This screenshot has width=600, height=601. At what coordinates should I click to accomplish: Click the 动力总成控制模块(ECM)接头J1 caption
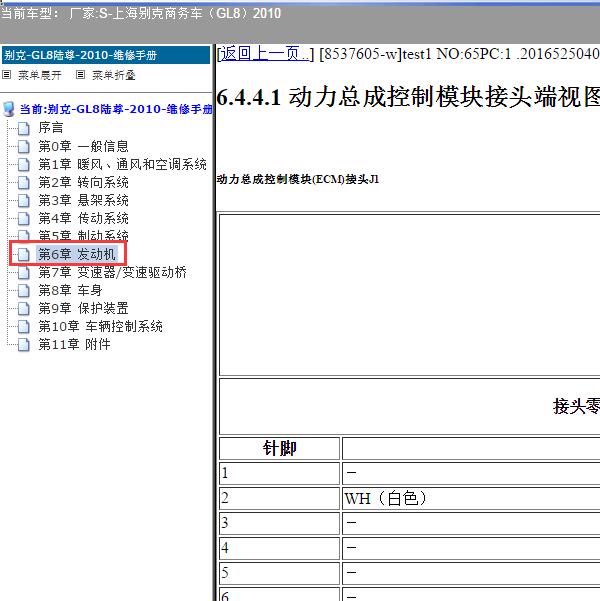coord(298,179)
